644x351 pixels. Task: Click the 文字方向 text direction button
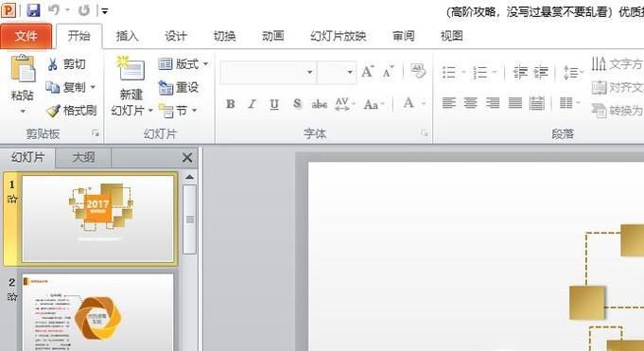617,64
